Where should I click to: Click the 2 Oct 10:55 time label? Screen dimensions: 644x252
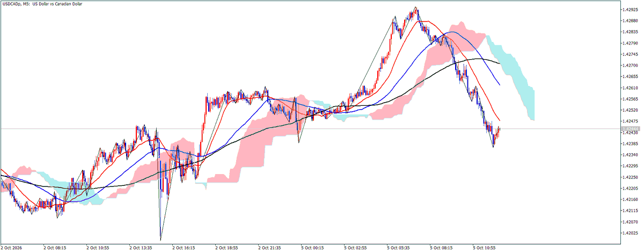click(x=98, y=249)
